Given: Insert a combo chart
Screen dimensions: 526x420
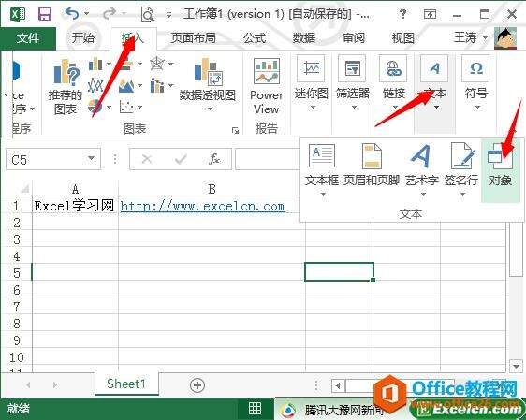Looking at the screenshot, I should [x=157, y=85].
